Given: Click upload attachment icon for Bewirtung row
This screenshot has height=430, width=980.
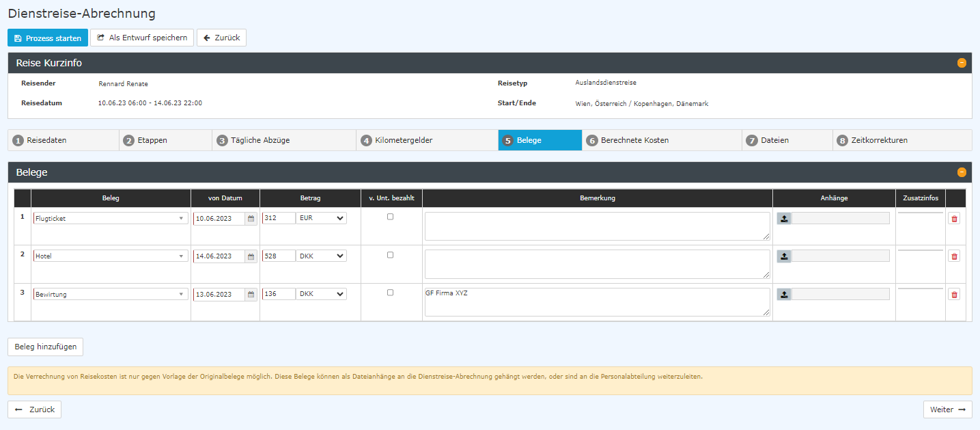Looking at the screenshot, I should 785,294.
